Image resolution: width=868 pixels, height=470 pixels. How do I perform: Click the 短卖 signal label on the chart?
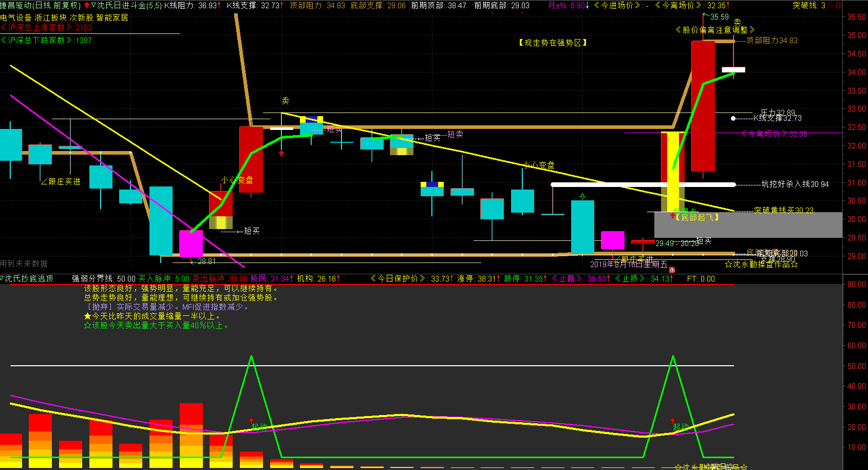pyautogui.click(x=456, y=134)
